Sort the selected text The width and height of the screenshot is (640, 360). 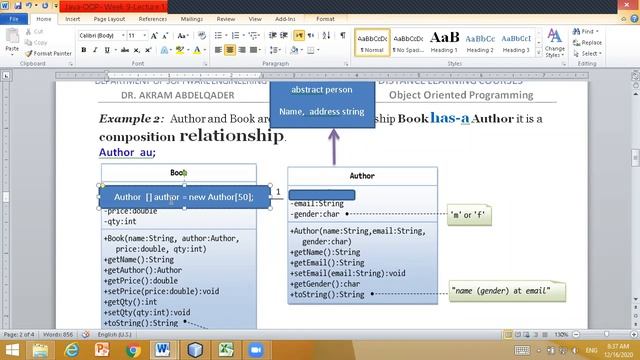[326, 36]
